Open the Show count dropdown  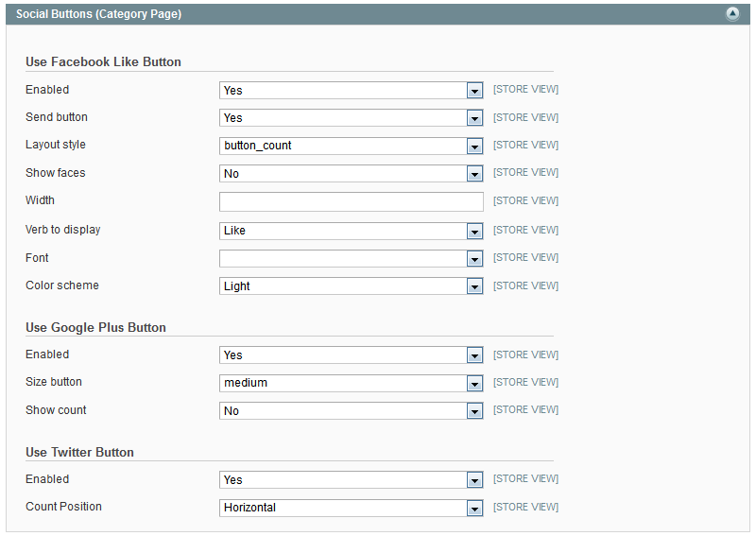[x=351, y=411]
